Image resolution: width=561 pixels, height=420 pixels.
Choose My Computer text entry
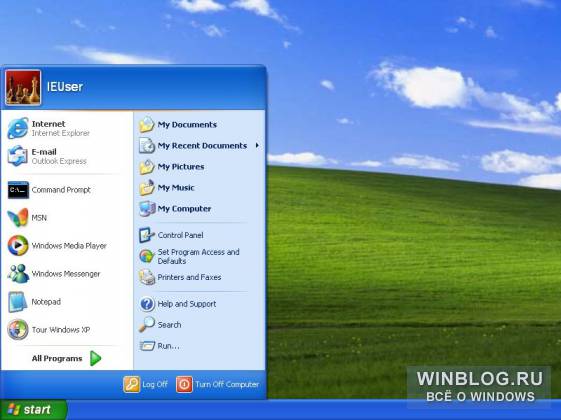[184, 209]
